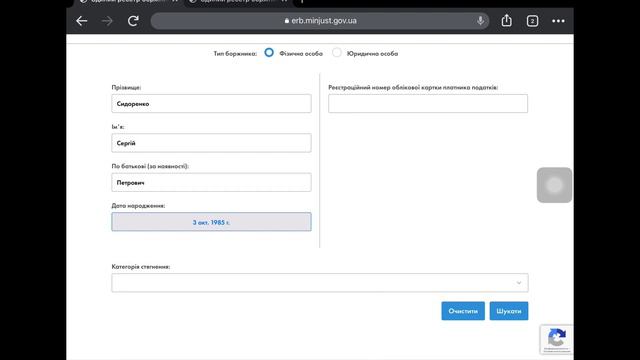Click the taxpayer registration number field
The image size is (640, 360).
coord(428,104)
